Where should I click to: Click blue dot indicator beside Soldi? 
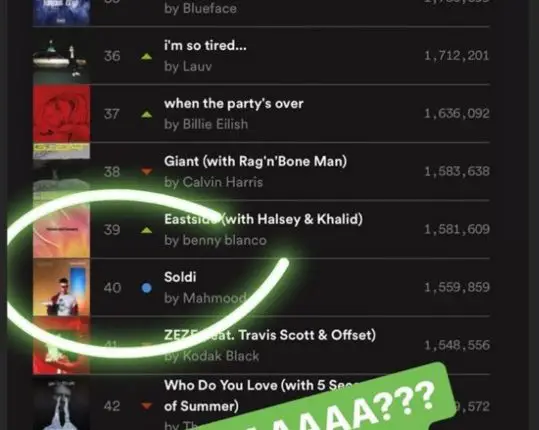[146, 288]
